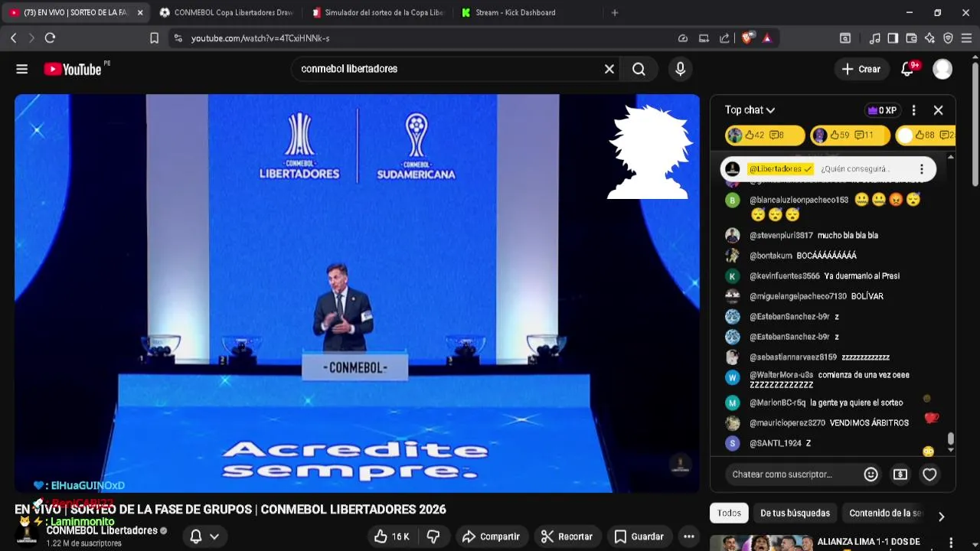Click the chat panel scrollbar thumb
The width and height of the screenshot is (980, 551).
[951, 439]
